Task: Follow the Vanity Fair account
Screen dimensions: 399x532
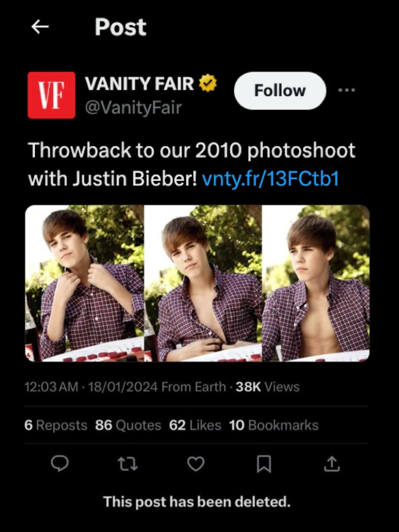Action: 280,90
